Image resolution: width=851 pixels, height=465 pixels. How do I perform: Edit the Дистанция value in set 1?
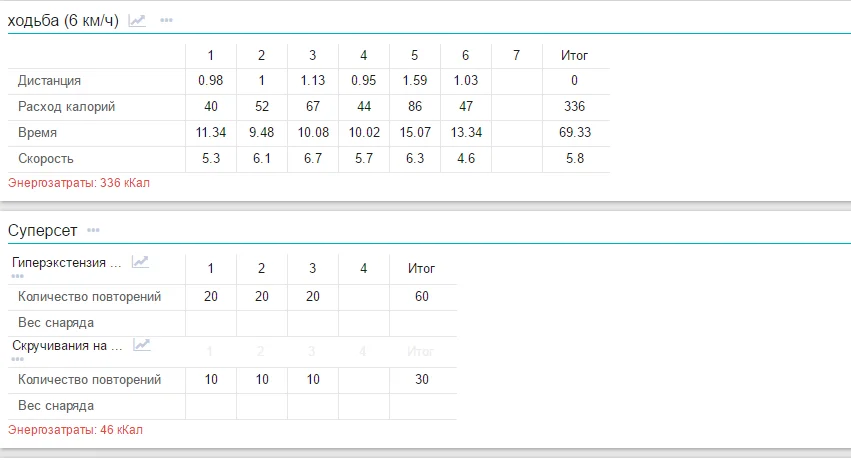(210, 81)
